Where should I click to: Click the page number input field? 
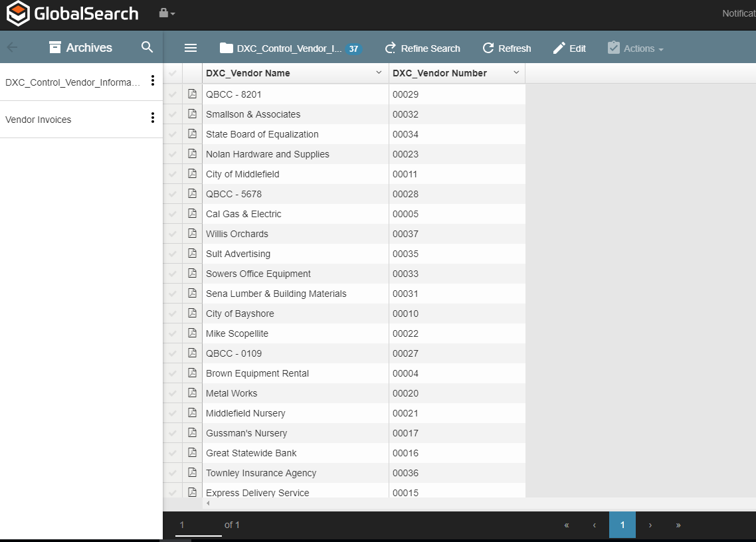198,525
